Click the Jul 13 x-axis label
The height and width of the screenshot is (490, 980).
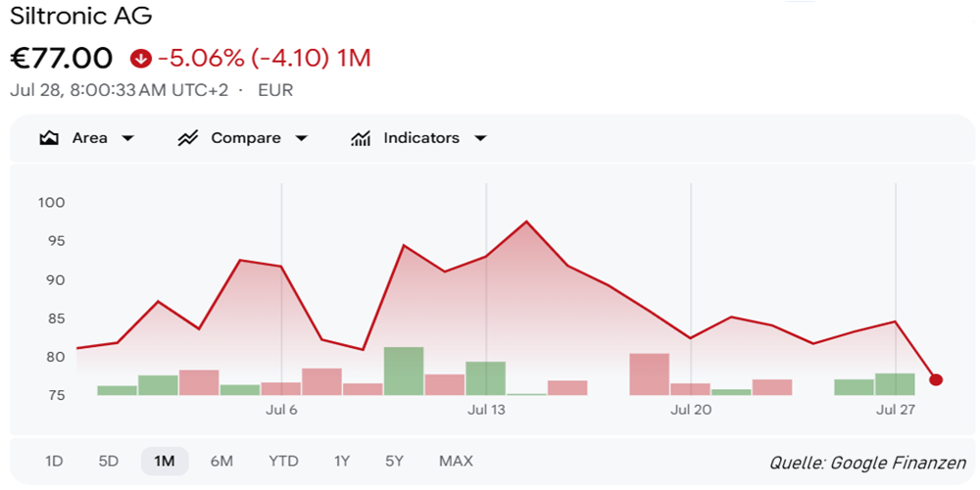486,411
